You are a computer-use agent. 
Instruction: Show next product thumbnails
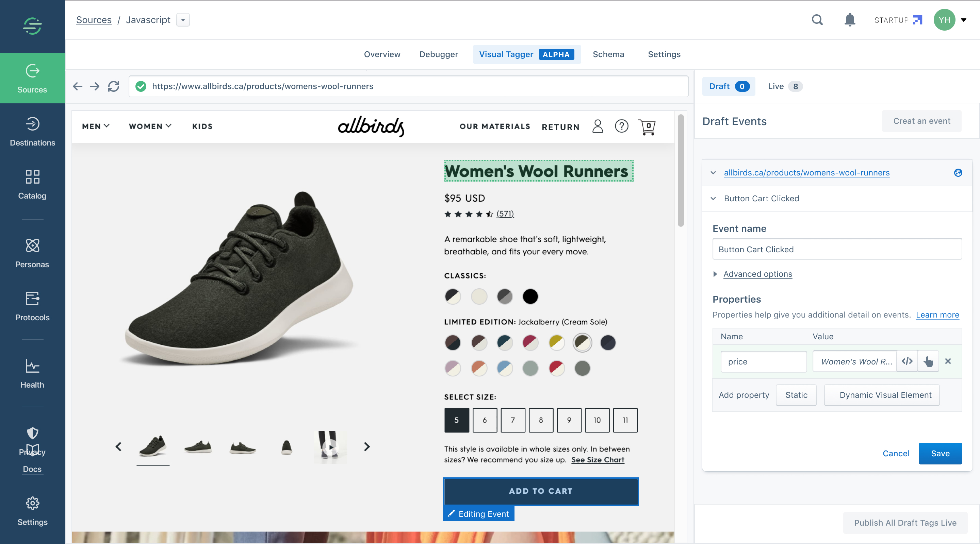(x=367, y=446)
